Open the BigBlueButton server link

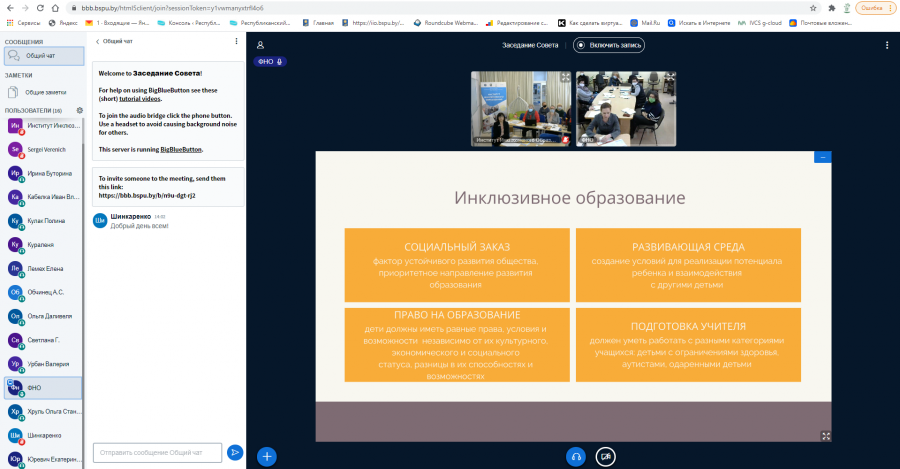click(x=181, y=149)
